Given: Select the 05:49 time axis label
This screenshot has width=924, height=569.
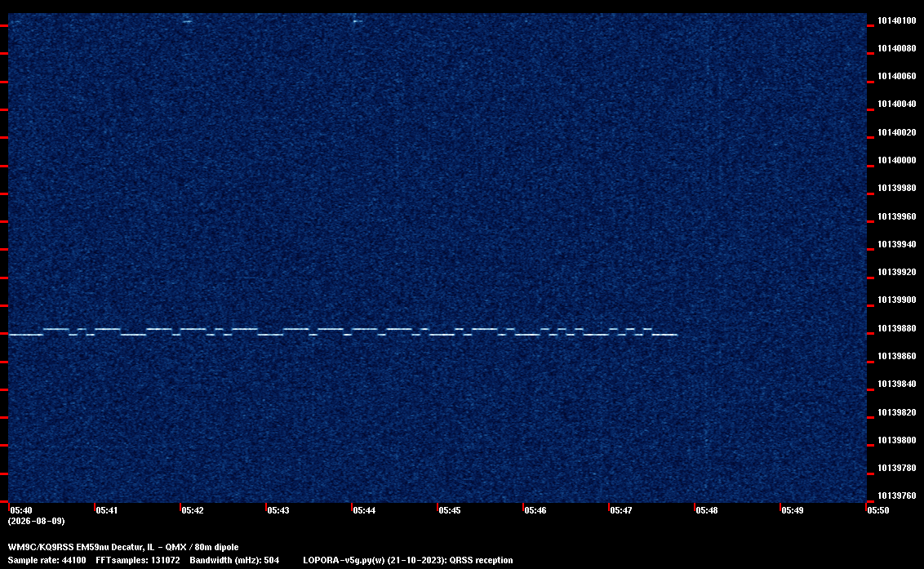Looking at the screenshot, I should pos(793,510).
